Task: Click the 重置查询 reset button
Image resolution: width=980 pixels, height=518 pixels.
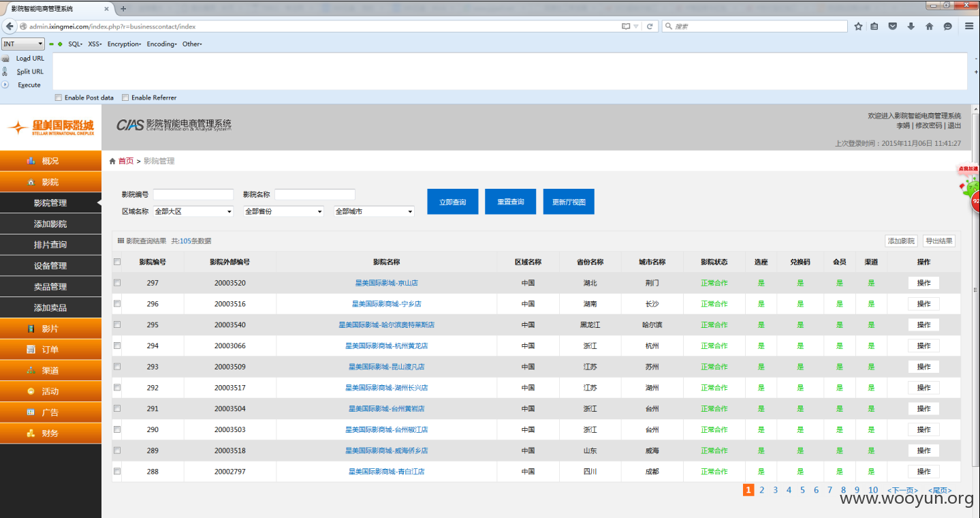Action: tap(511, 202)
